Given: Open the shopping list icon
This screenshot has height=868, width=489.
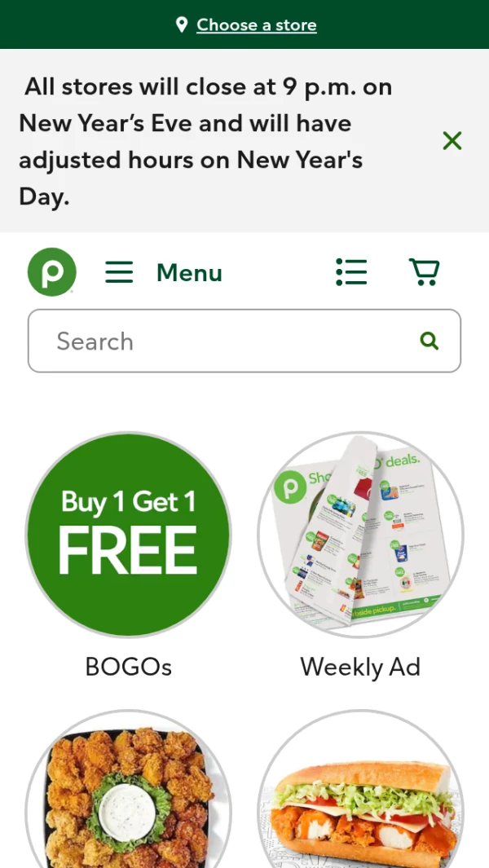Looking at the screenshot, I should (x=351, y=272).
